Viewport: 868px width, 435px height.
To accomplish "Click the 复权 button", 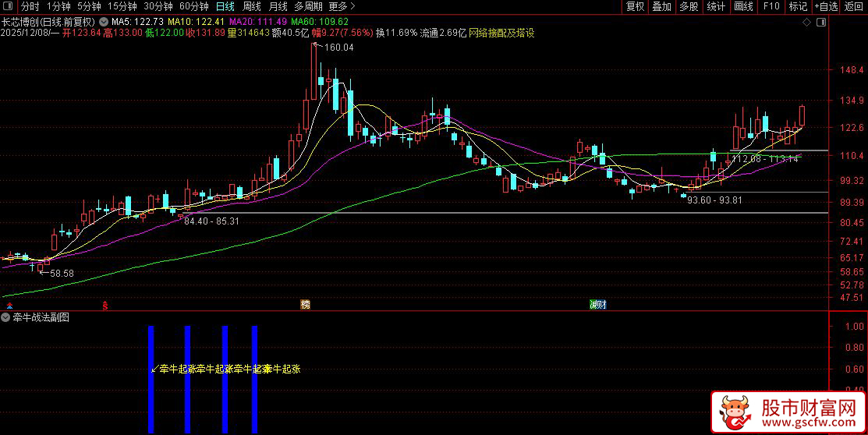I will click(635, 7).
